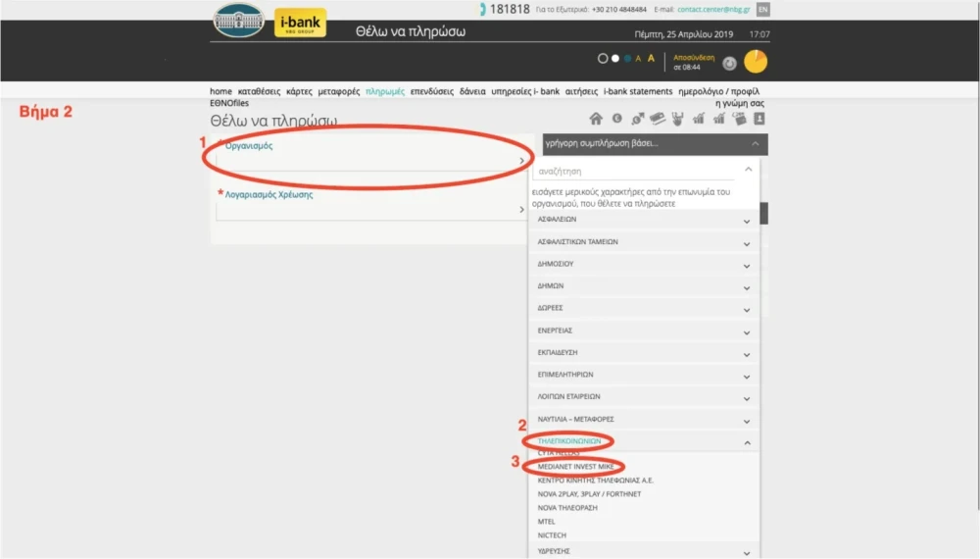Expand the ΔΗΜΟΣΙΟΥ category
The height and width of the screenshot is (559, 980).
point(644,264)
